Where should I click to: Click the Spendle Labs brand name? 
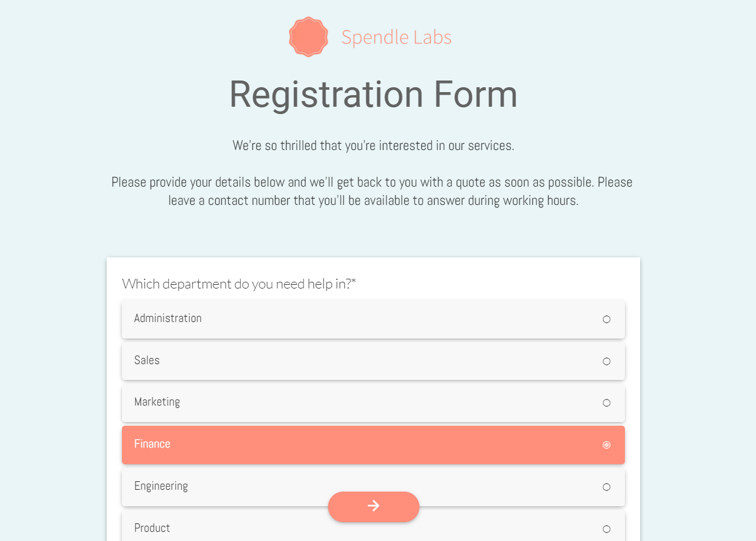[x=396, y=37]
